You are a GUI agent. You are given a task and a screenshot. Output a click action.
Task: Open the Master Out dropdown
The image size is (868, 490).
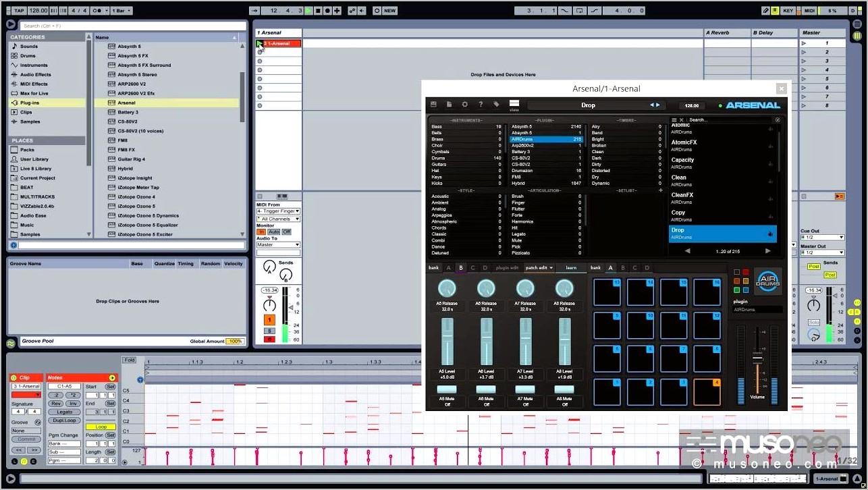(822, 252)
